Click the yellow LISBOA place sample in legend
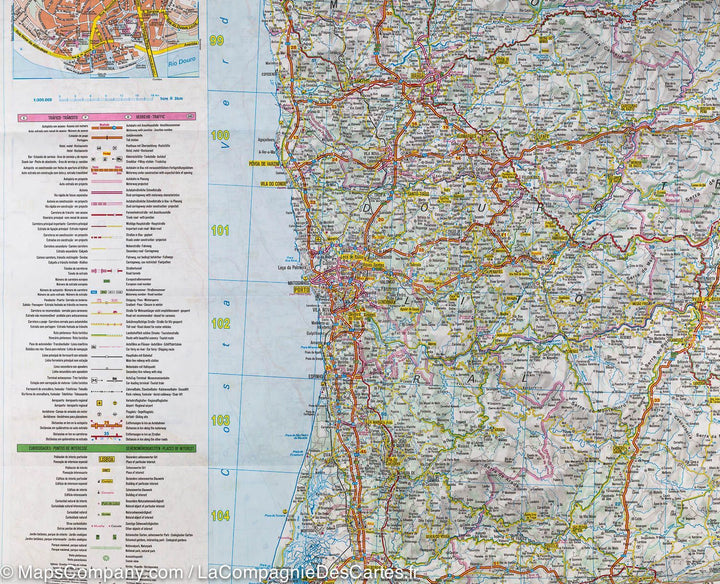This screenshot has width=720, height=584. tap(107, 459)
